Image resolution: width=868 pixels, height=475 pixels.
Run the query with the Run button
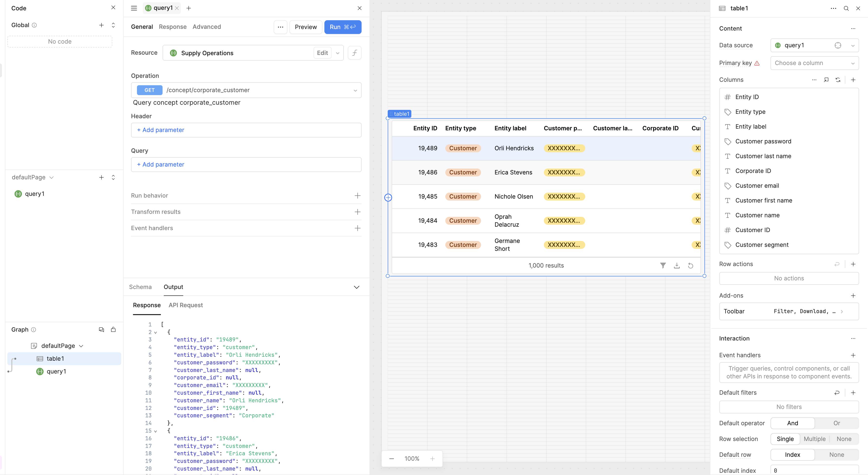point(342,27)
